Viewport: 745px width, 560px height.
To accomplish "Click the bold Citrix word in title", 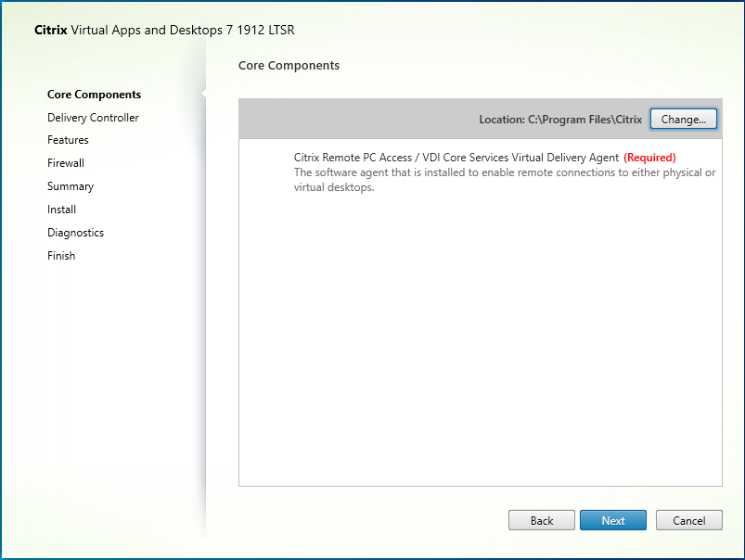I will (x=51, y=30).
